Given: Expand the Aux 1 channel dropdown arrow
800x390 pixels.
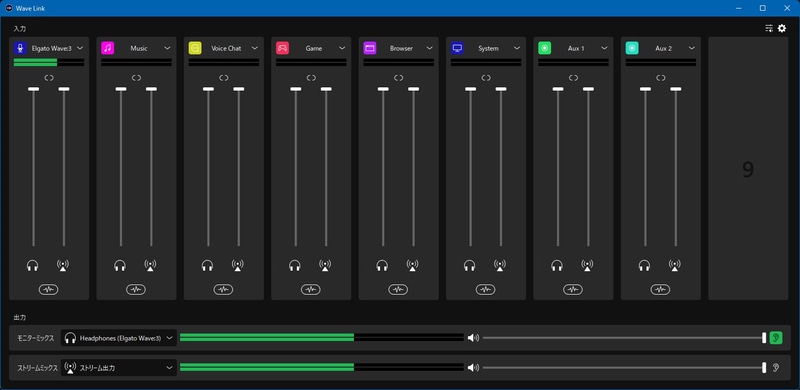Looking at the screenshot, I should (604, 48).
